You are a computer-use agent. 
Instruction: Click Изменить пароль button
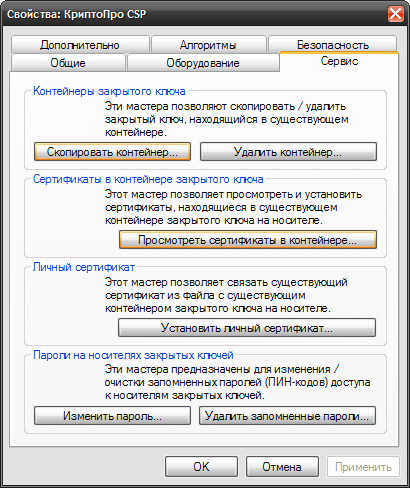click(x=112, y=416)
